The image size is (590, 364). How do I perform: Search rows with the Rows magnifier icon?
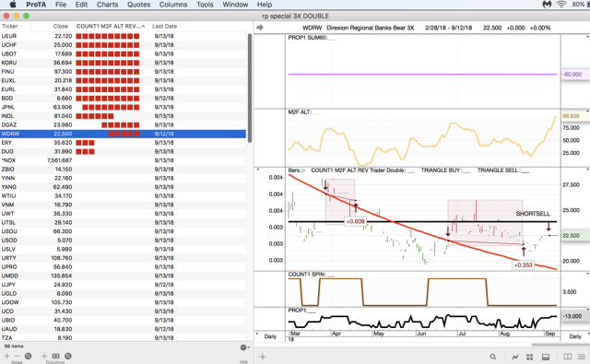[29, 356]
